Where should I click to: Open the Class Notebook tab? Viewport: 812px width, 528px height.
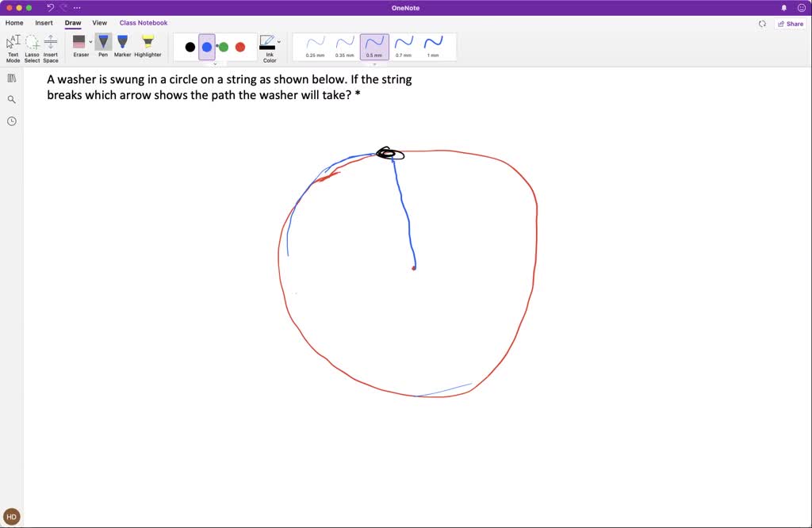point(144,23)
